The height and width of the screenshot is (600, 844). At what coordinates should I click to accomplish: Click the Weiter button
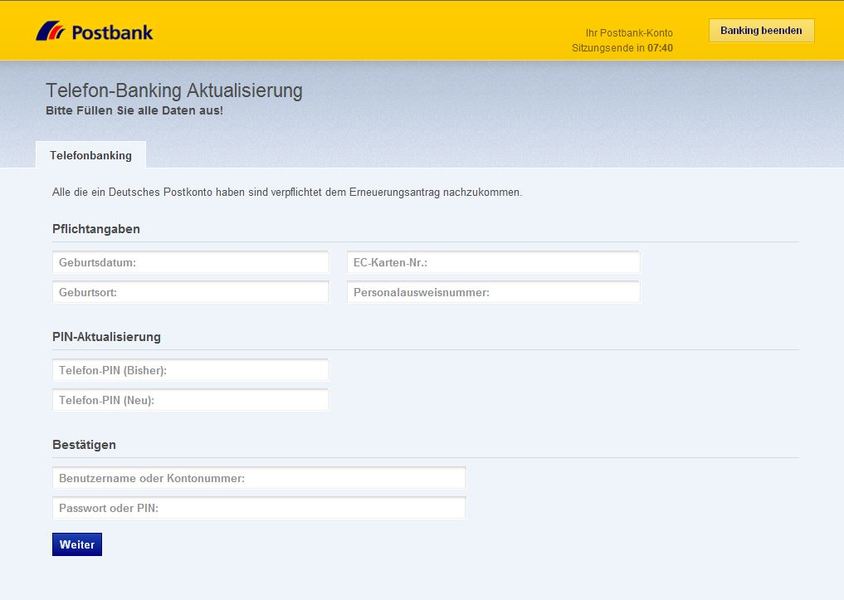[77, 545]
